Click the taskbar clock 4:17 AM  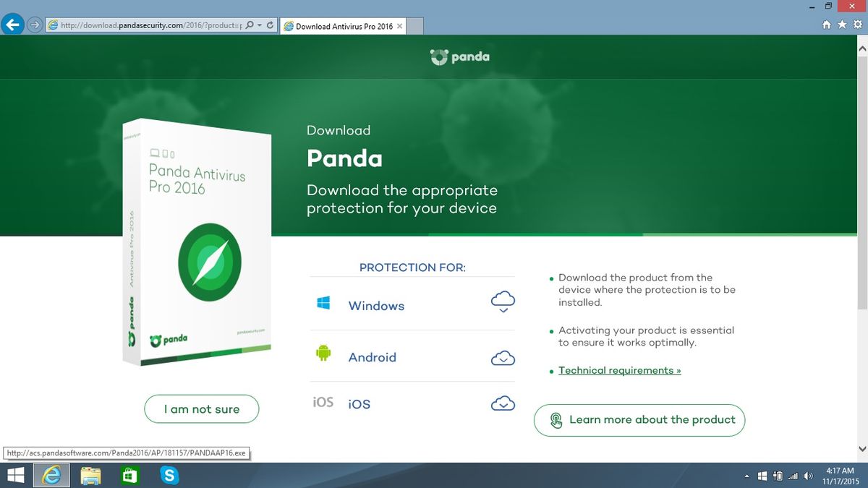839,476
